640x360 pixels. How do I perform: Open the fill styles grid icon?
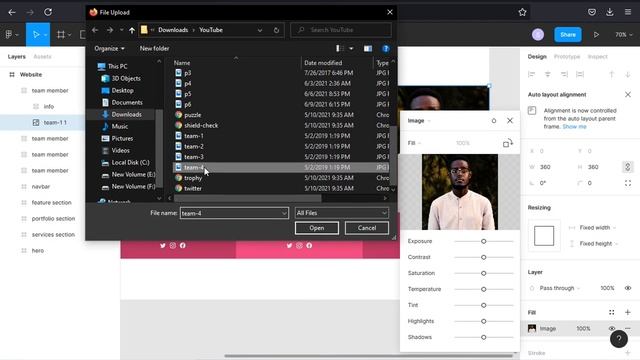point(611,313)
